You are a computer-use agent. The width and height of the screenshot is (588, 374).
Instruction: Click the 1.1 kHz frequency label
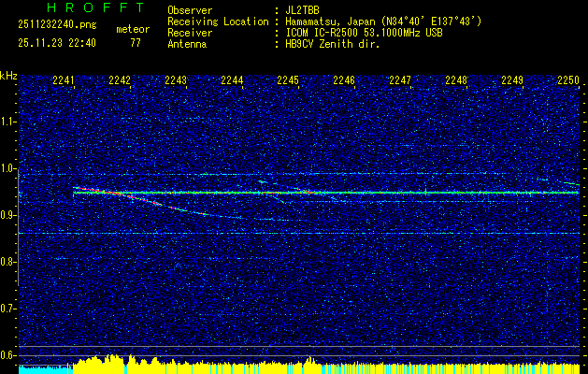pyautogui.click(x=8, y=122)
